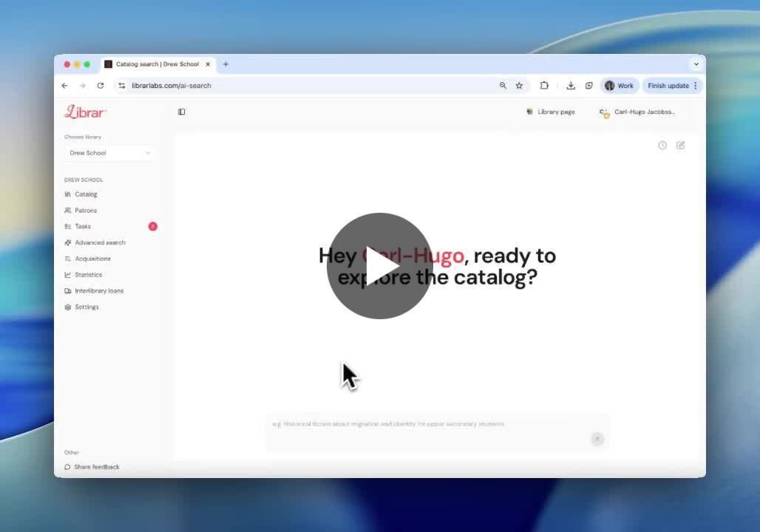Open the Work profile button
Screen dimensions: 760x532
click(620, 86)
